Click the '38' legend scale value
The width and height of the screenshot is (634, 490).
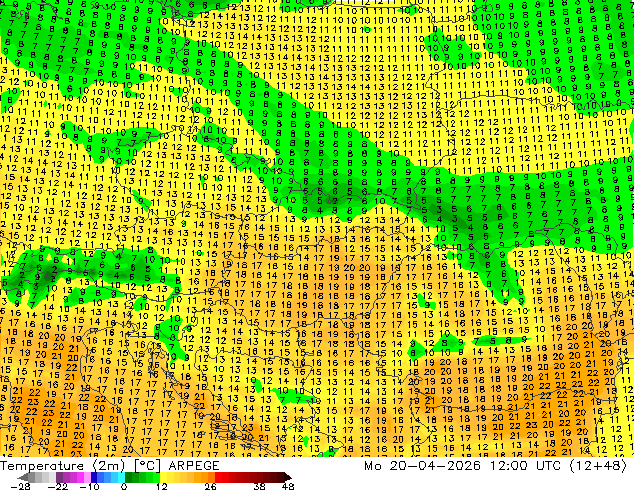tap(260, 486)
